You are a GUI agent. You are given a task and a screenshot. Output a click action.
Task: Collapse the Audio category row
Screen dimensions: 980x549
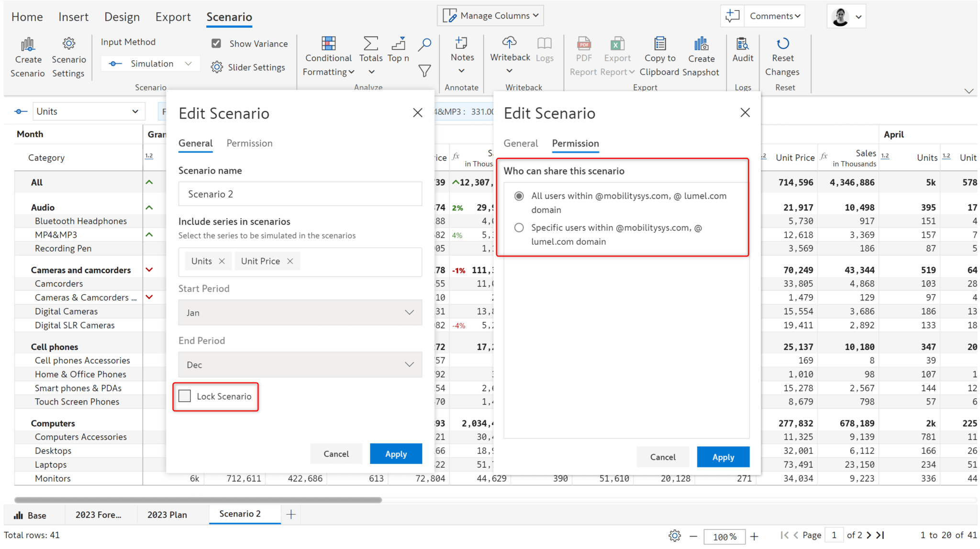tap(149, 207)
